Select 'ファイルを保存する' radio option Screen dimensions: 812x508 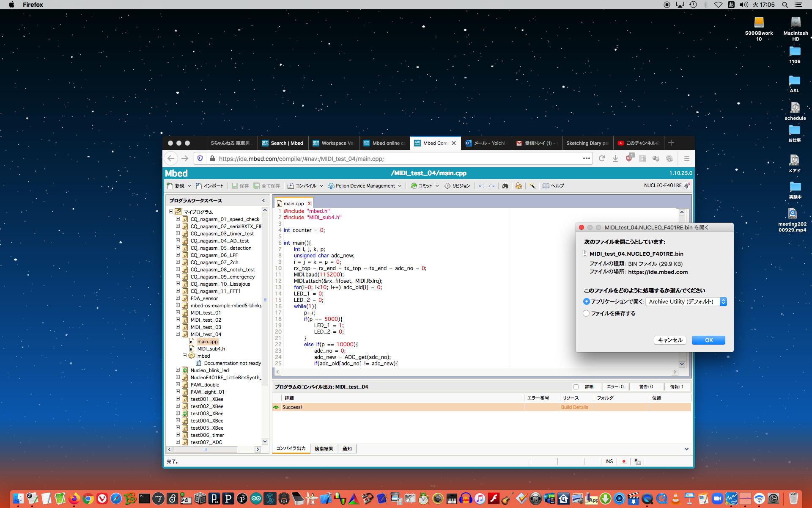coord(586,313)
